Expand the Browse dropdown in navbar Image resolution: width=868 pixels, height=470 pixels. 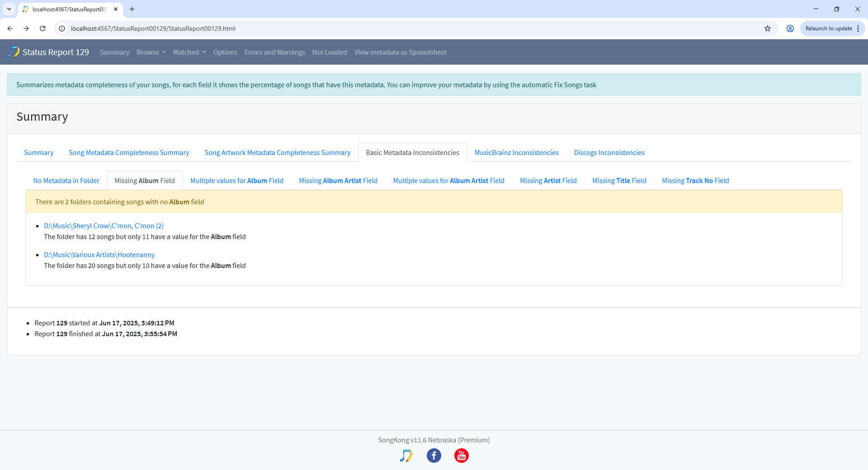(151, 52)
